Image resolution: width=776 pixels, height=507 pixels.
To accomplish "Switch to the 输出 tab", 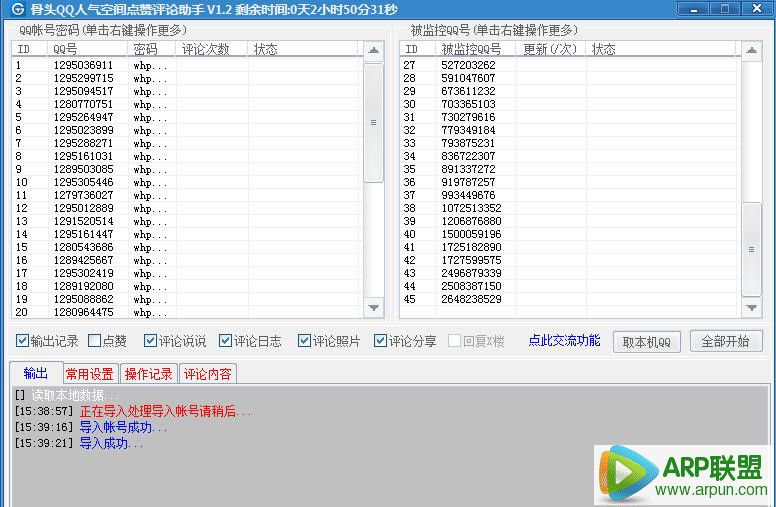I will click(36, 373).
